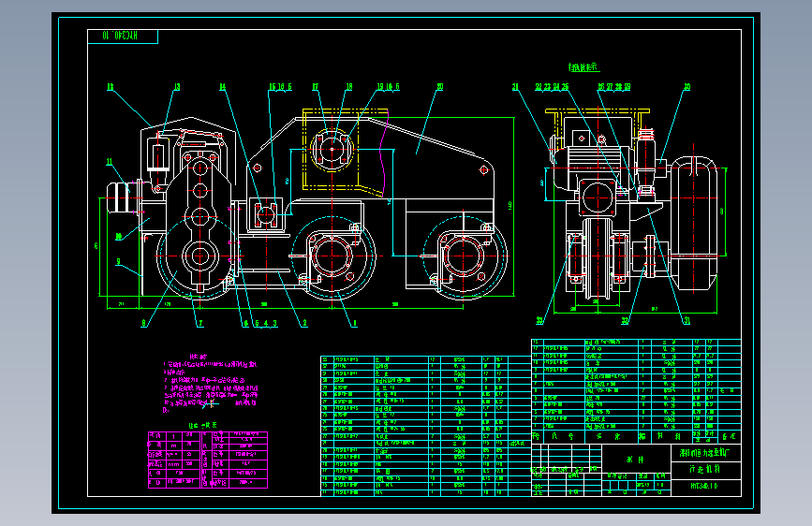This screenshot has height=526, width=812.
Task: Click part callout number 32
Action: point(625,321)
